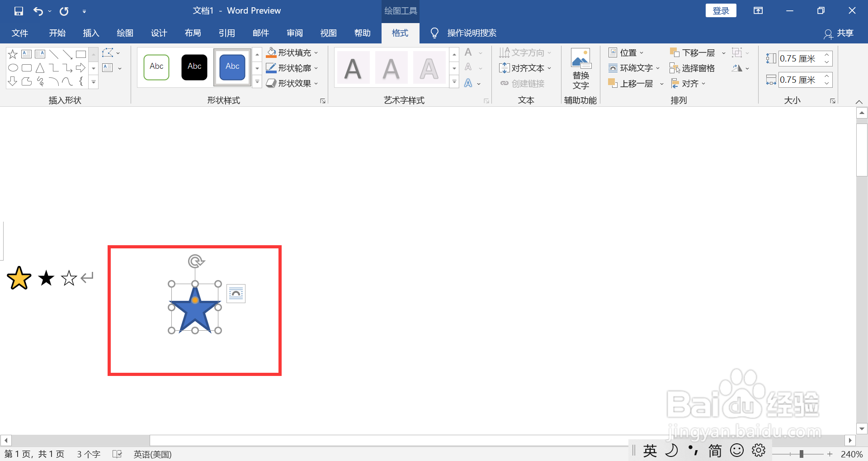Switch to the 设计 design tab
Viewport: 868px width, 461px height.
159,33
